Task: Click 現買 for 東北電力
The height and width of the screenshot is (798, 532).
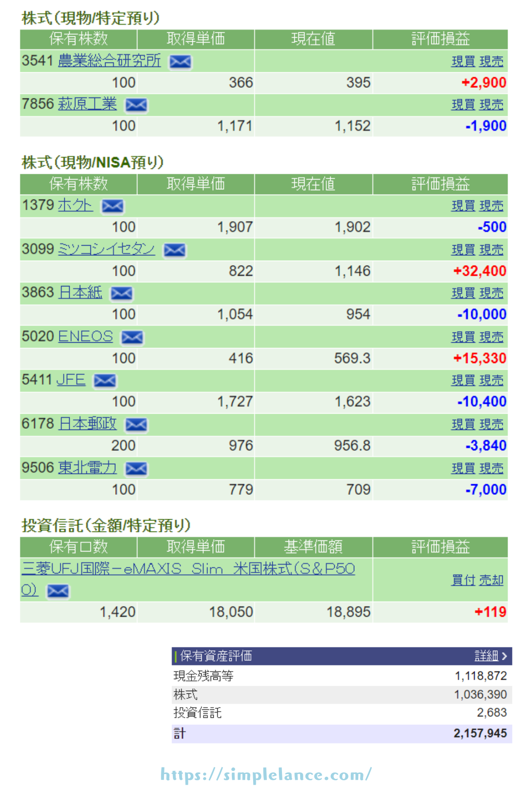Action: [x=463, y=469]
